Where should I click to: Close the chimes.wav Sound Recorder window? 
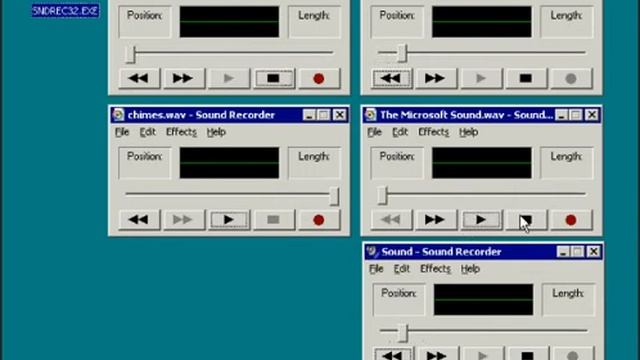340,115
